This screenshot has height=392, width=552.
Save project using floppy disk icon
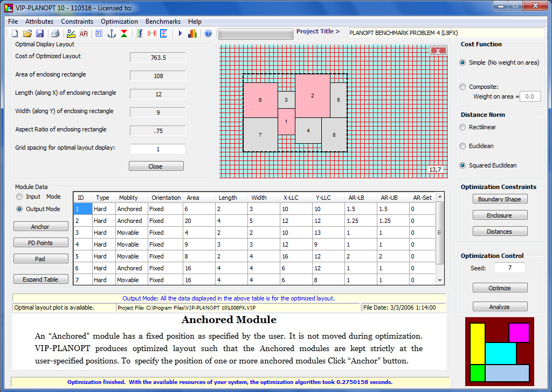coord(39,33)
